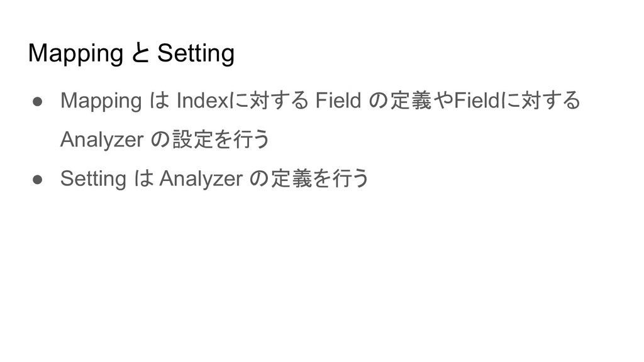Screen dimensions: 644x362
Task: Click 'Setting' at start of second bullet
Action: tap(93, 178)
